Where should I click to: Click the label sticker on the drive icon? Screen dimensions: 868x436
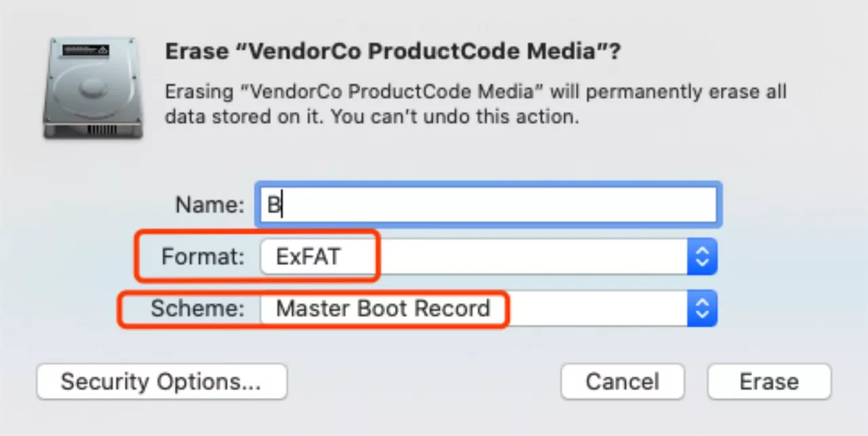85,51
